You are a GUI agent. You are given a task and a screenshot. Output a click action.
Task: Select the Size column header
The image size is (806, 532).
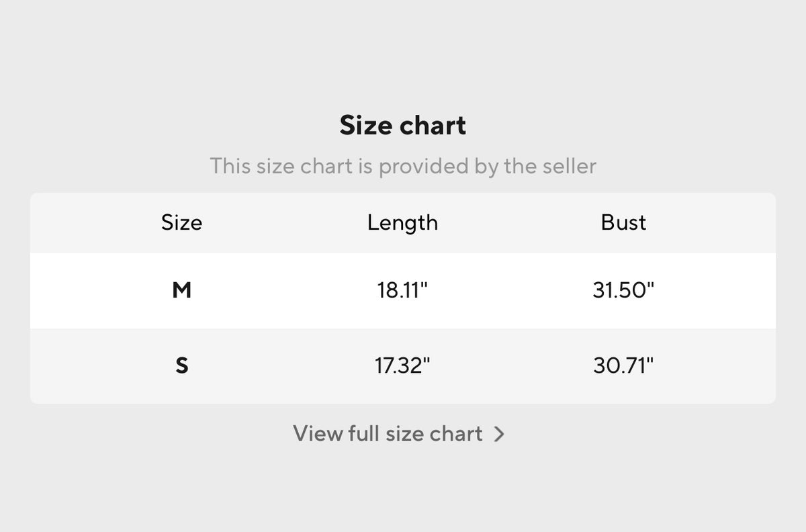coord(181,222)
